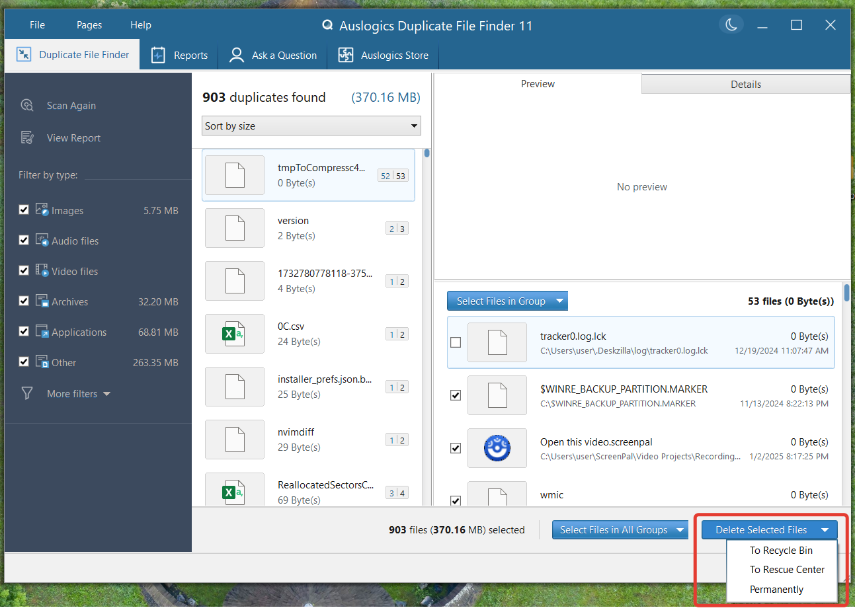Uncheck the Other filter checkbox

click(x=24, y=362)
